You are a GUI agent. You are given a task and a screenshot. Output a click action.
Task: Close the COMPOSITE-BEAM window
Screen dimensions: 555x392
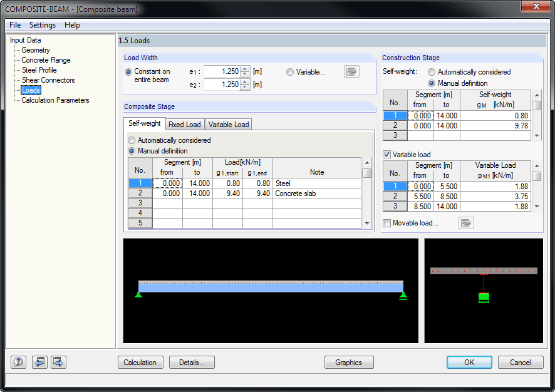536,6
